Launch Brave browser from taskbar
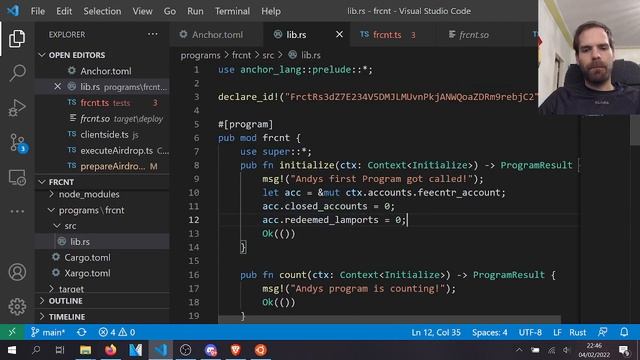This screenshot has width=640, height=360. pos(236,350)
